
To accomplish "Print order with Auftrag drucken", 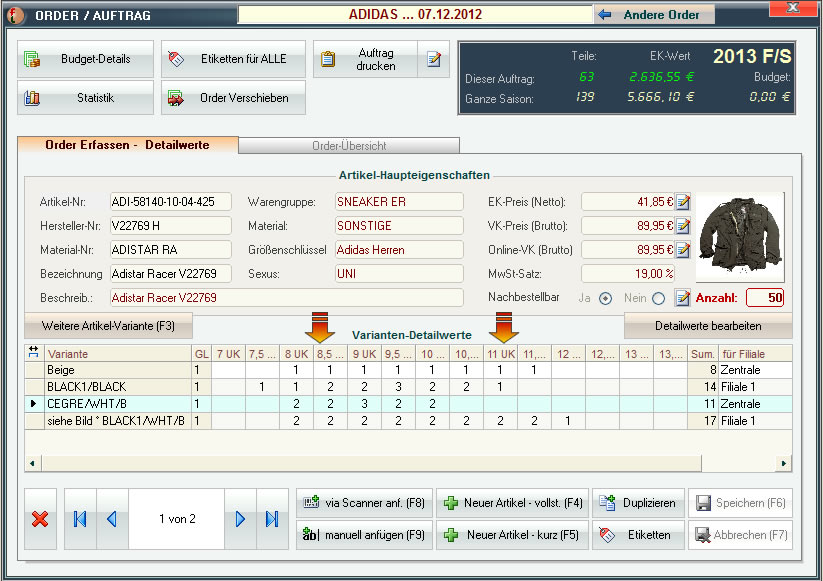I will tap(365, 59).
